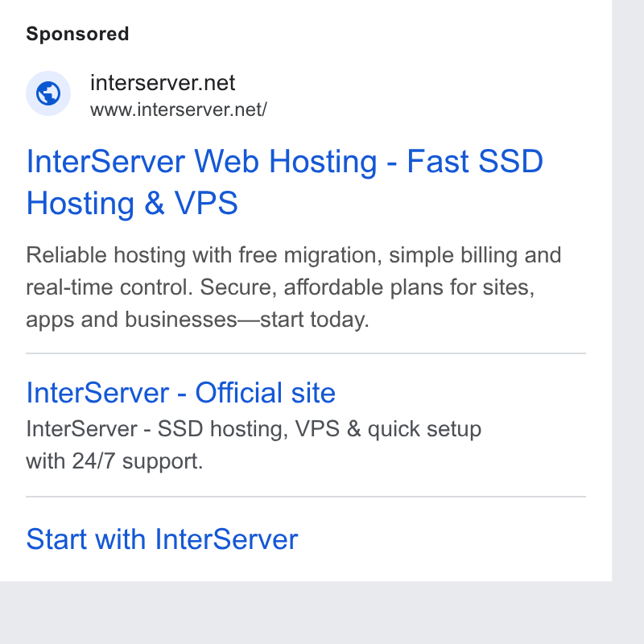Click the gray strip beside the ad card
The width and height of the screenshot is (644, 644).
628,287
